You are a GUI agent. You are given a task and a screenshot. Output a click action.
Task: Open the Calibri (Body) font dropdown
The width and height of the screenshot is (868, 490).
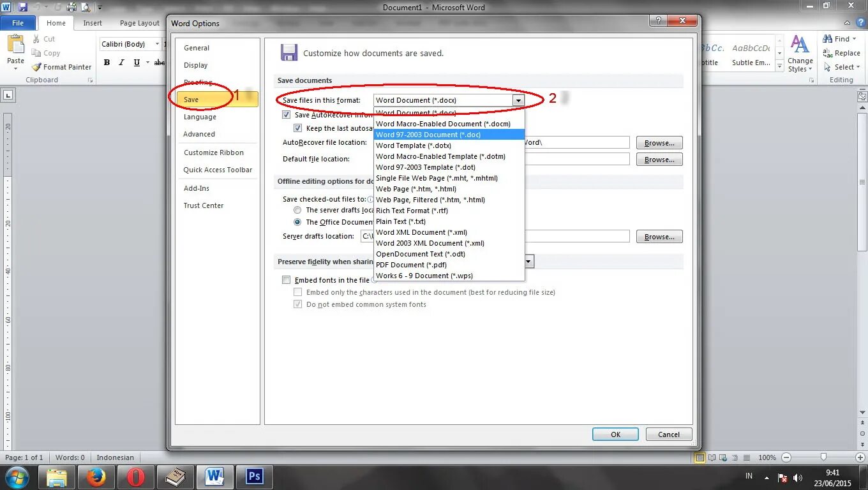pos(157,44)
